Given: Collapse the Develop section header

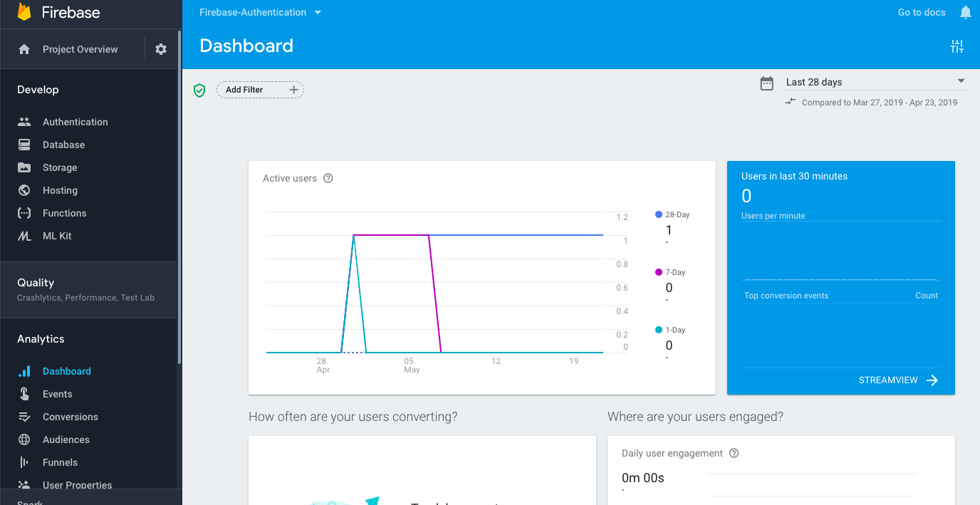Looking at the screenshot, I should click(38, 90).
